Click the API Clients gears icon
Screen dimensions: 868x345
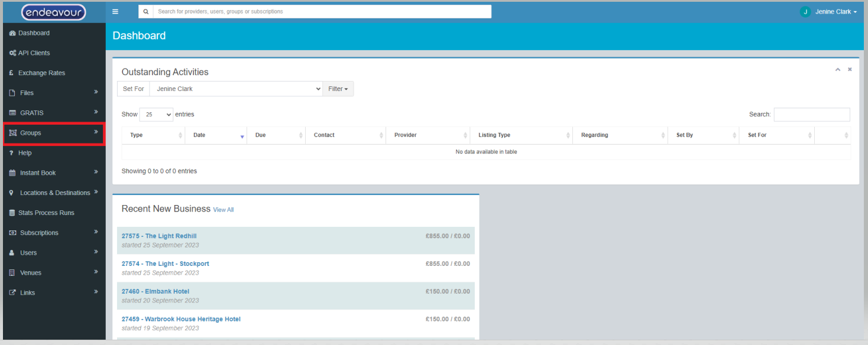[x=12, y=53]
